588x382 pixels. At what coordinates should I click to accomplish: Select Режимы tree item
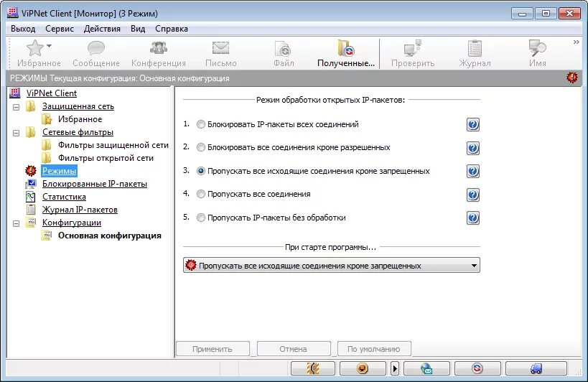[60, 171]
